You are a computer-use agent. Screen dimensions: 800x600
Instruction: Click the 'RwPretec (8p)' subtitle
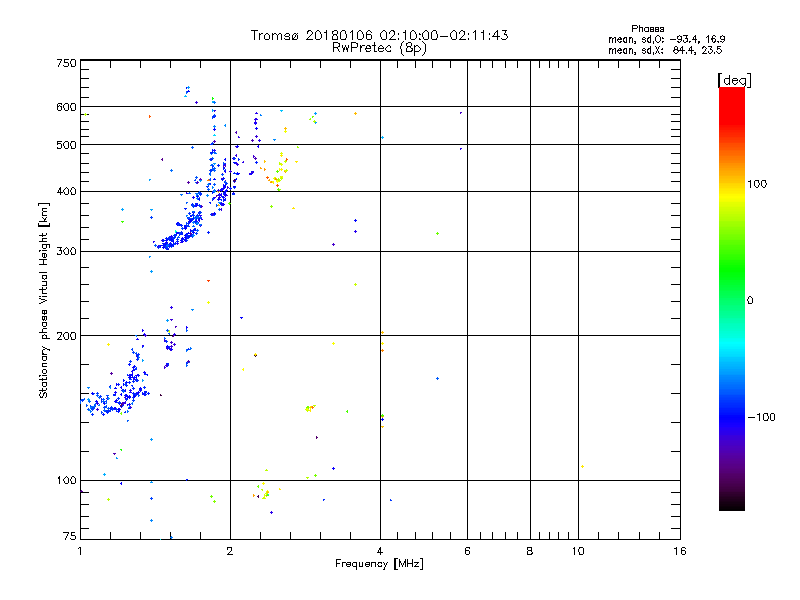(379, 48)
